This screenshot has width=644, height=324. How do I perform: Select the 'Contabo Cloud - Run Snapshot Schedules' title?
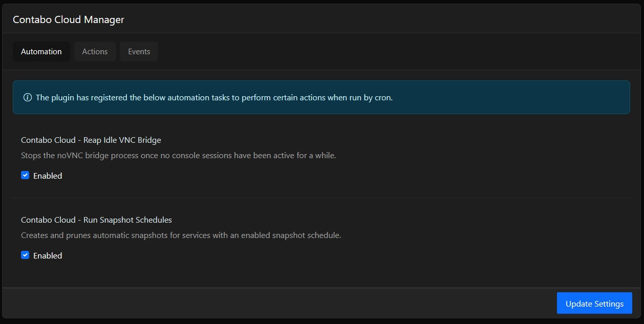[96, 220]
